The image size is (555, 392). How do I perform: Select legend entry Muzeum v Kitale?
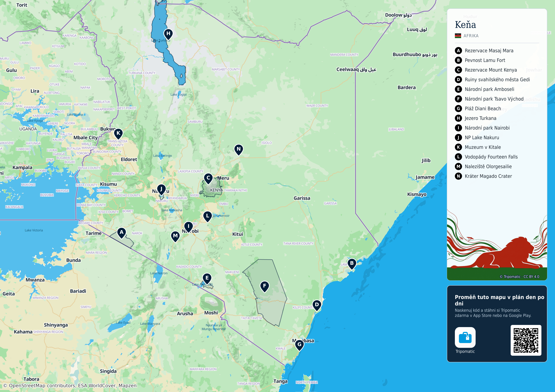tap(478, 147)
